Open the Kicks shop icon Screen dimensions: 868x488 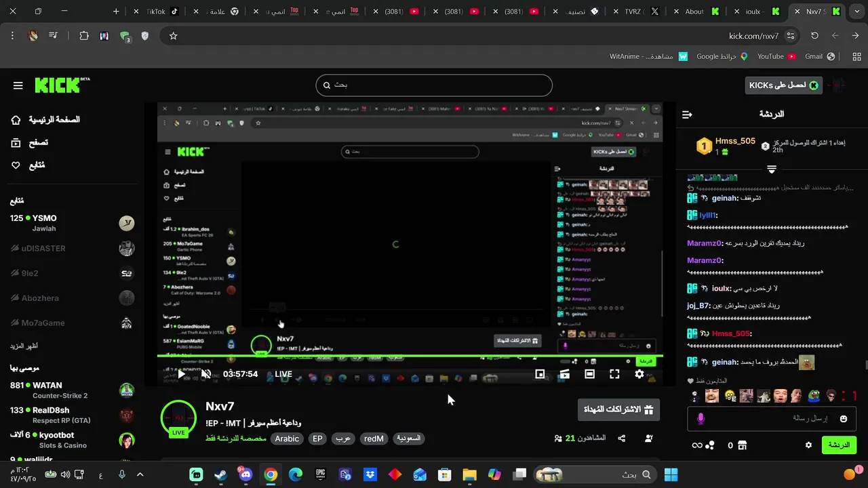(x=742, y=445)
